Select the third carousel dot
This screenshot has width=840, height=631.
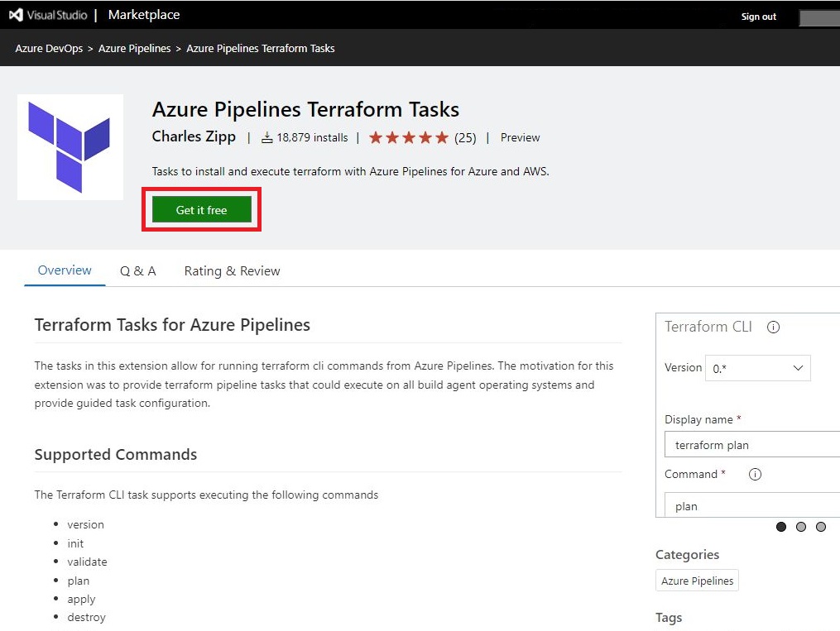click(821, 527)
